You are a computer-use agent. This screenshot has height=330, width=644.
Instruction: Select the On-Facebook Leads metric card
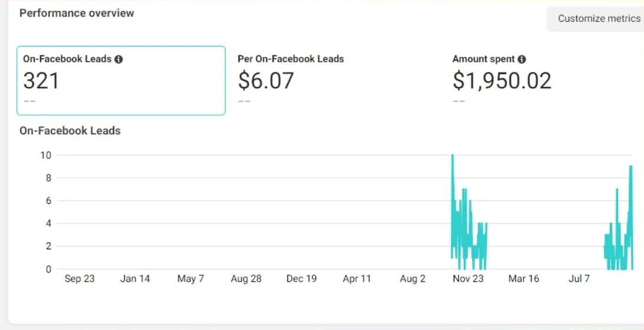tap(121, 80)
